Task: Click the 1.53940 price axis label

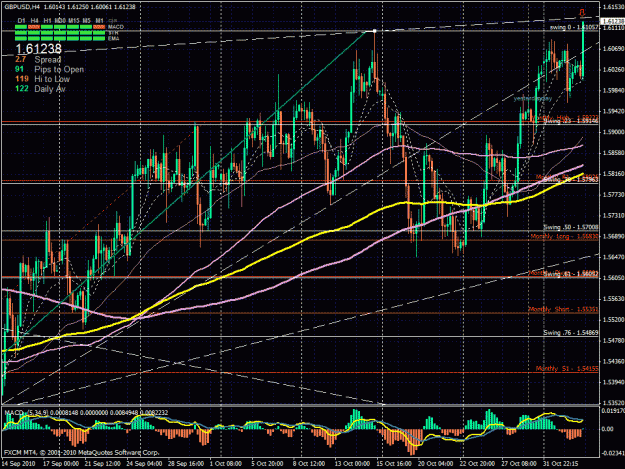Action: point(614,383)
